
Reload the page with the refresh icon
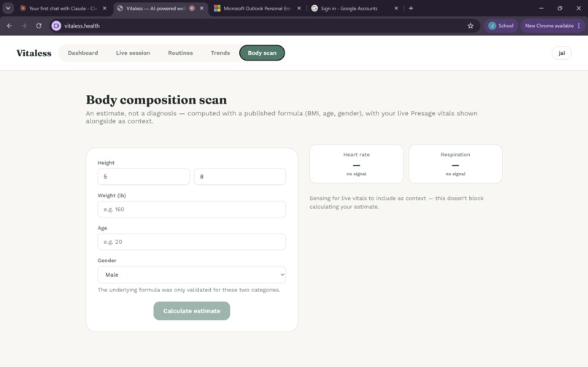[39, 26]
